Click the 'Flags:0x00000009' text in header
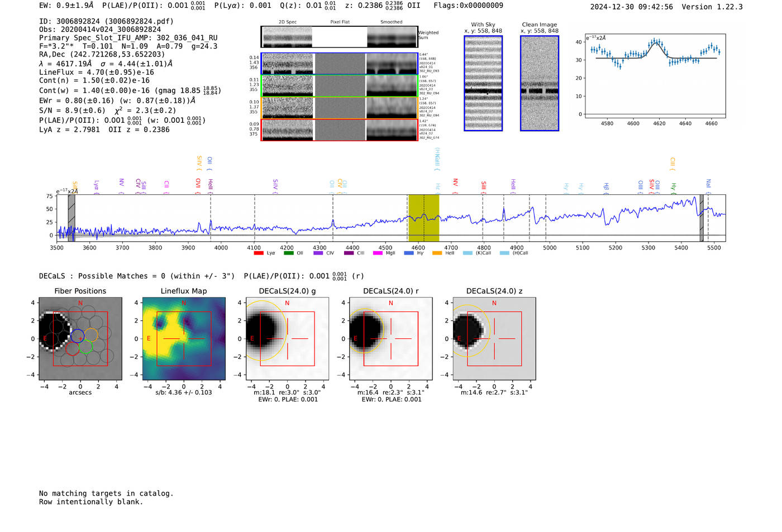Viewport: 782px width, 532px height. click(468, 6)
